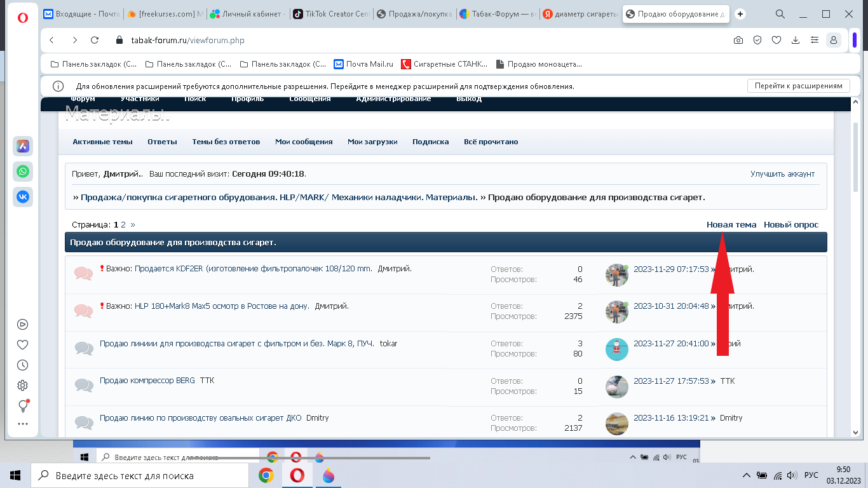Viewport: 868px width, 488px height.
Task: Click the sidebar player icon
Action: [22, 324]
